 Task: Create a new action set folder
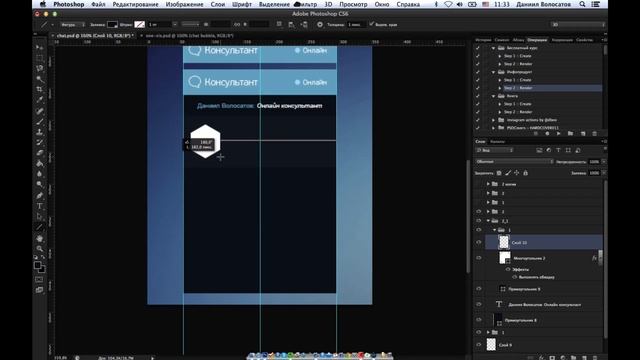[570, 133]
